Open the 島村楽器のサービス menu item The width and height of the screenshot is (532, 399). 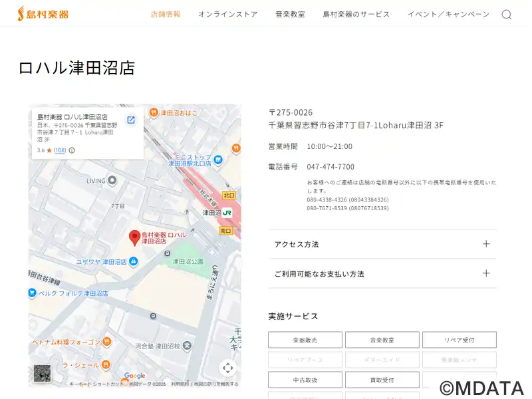coord(356,14)
